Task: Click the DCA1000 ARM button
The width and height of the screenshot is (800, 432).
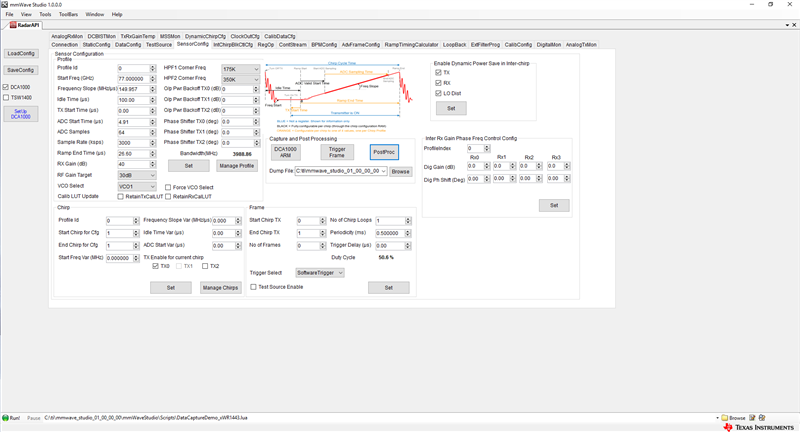Action: click(x=286, y=152)
